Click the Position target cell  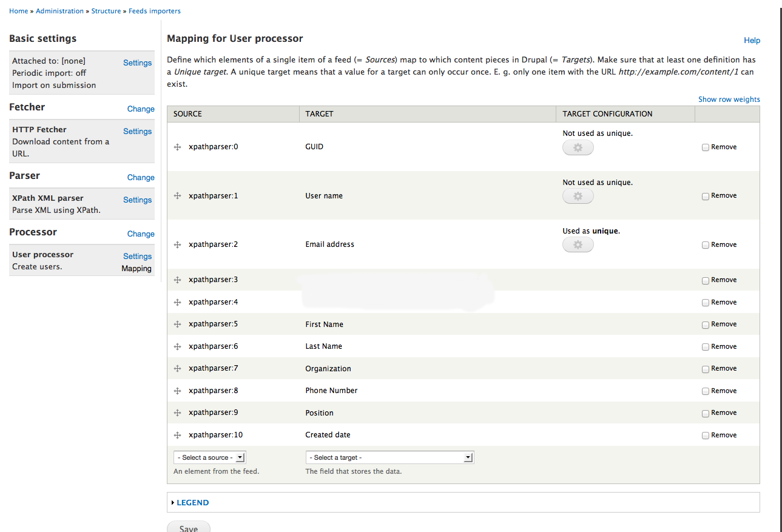pos(319,412)
